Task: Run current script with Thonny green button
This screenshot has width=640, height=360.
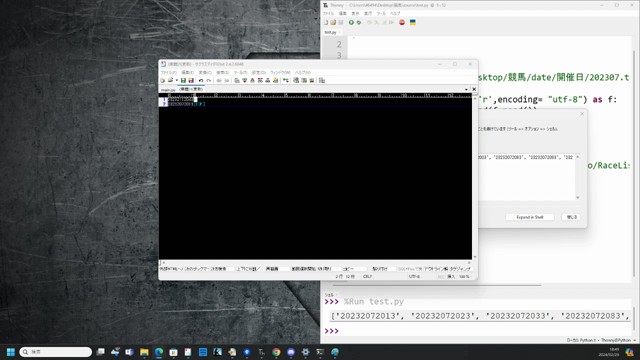Action: point(351,22)
